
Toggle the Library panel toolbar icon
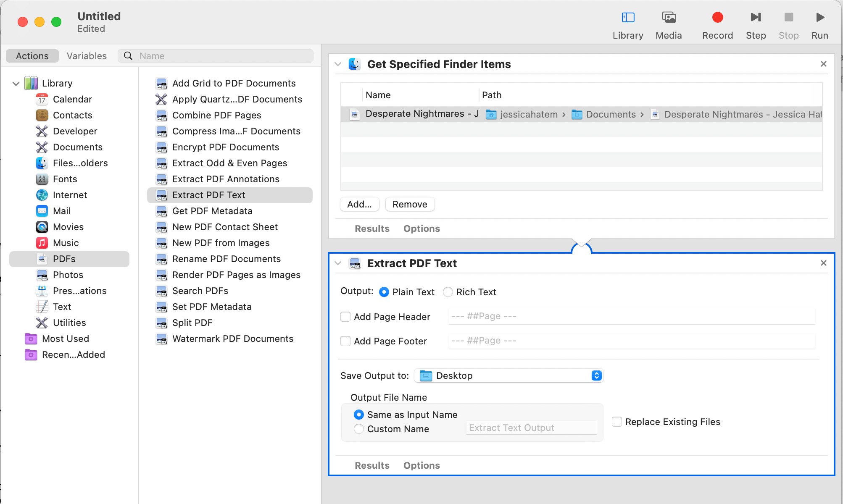[x=628, y=18]
